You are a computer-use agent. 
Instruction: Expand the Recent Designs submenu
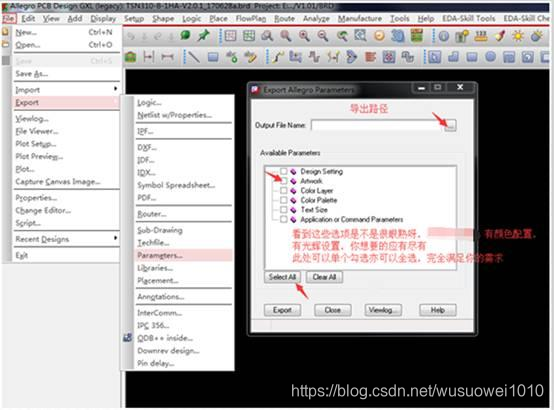point(66,239)
